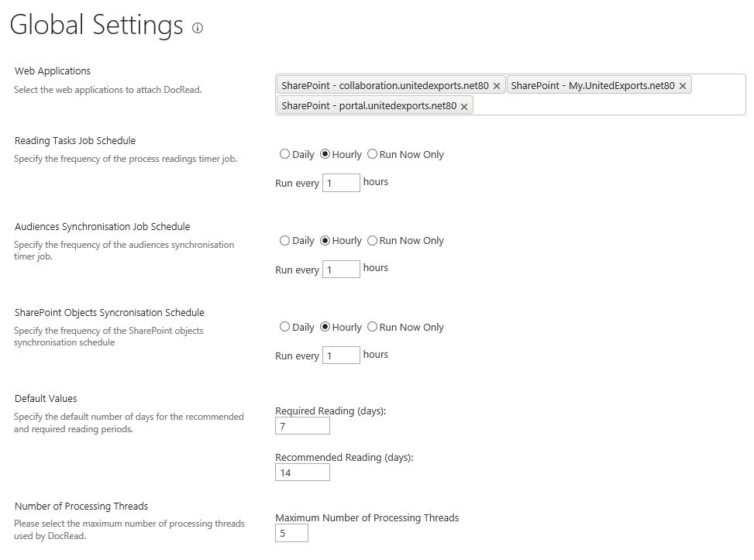Click the Reading Tasks run-every hours field
Viewport: 754px width, 560px height.
[x=341, y=183]
